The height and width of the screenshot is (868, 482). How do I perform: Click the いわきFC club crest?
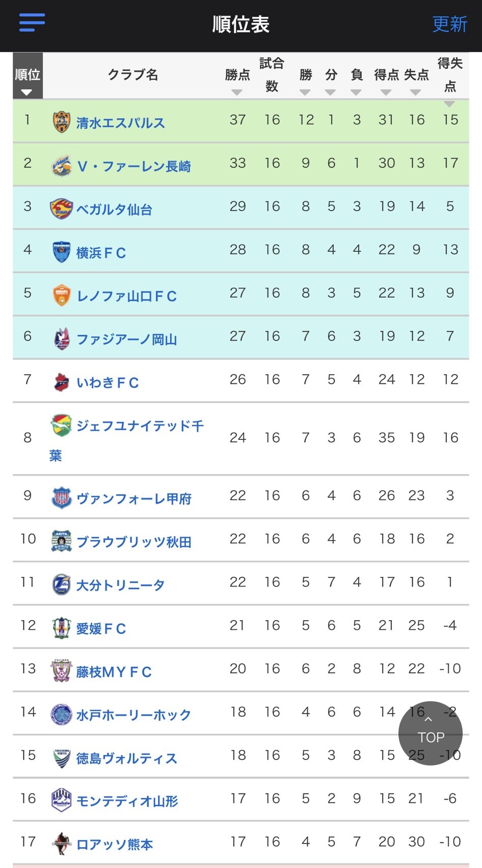pyautogui.click(x=62, y=382)
